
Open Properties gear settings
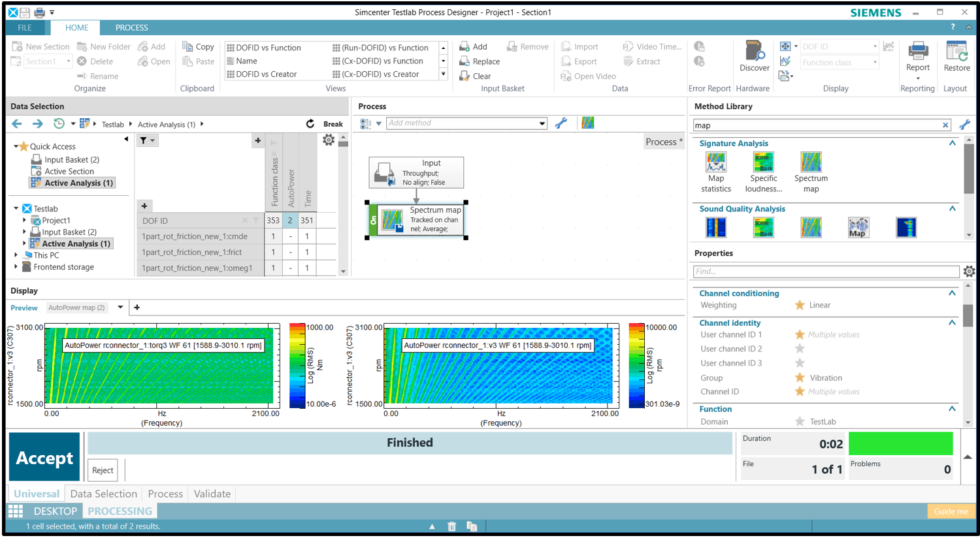tap(969, 271)
